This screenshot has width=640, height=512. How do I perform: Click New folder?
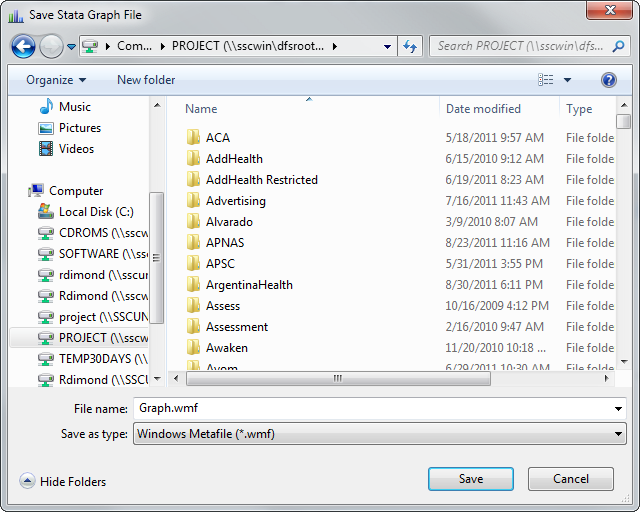(146, 80)
